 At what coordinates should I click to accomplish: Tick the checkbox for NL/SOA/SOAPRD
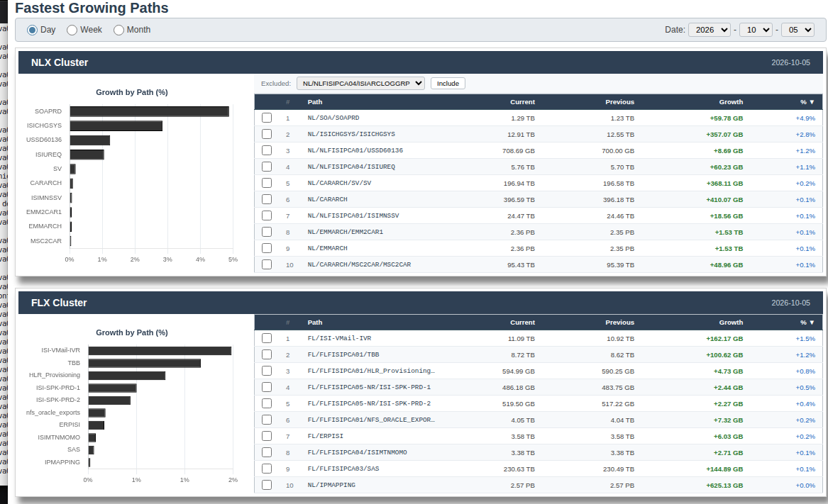[x=267, y=118]
